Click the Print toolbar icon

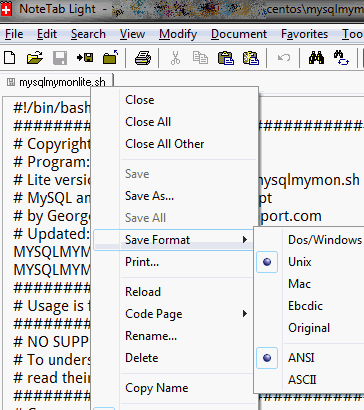tap(143, 58)
